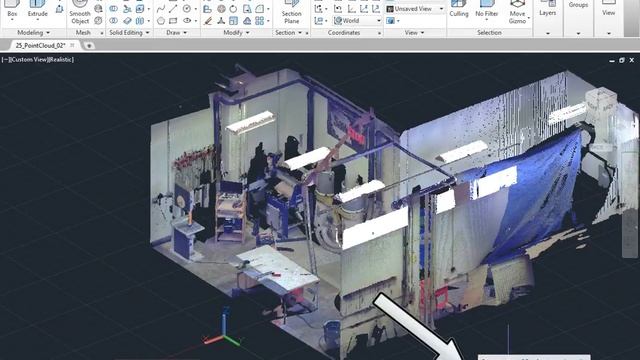Expand the Groups panel arrow
640x360 pixels.
578,33
